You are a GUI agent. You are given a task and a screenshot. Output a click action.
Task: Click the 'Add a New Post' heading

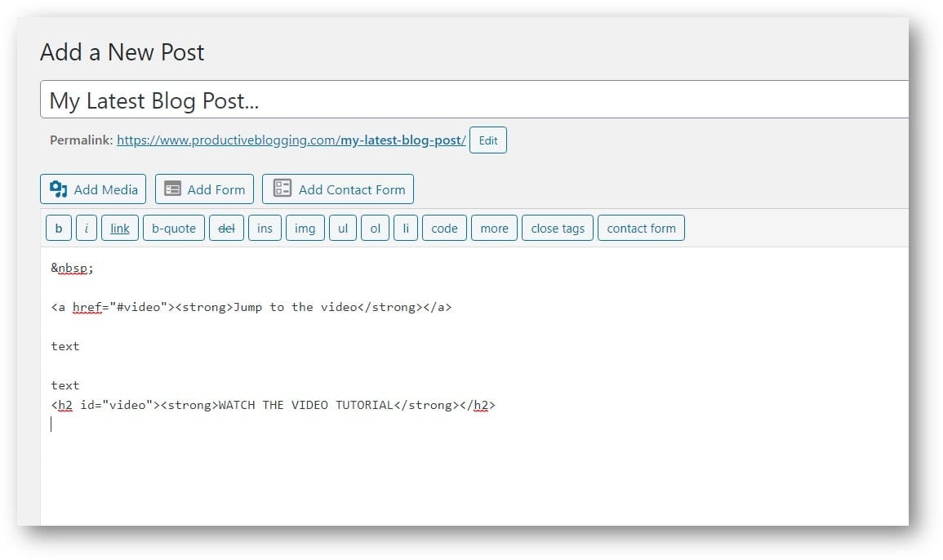pos(122,52)
